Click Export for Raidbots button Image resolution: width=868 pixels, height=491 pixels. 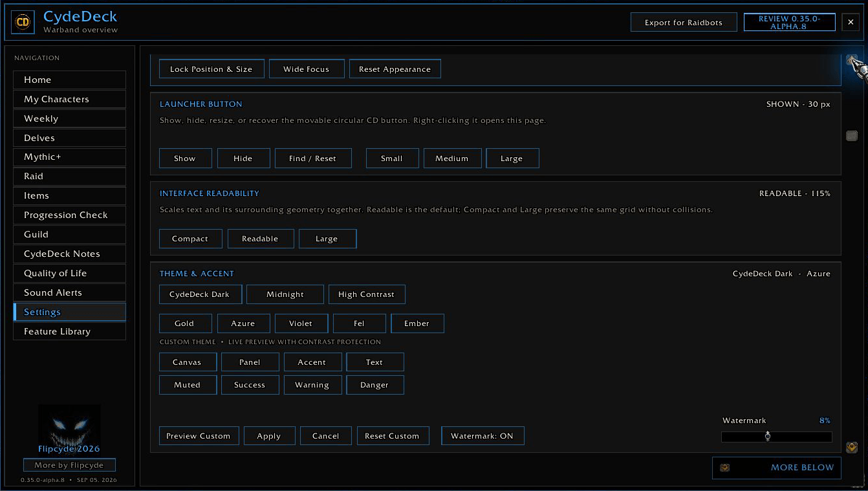click(684, 23)
